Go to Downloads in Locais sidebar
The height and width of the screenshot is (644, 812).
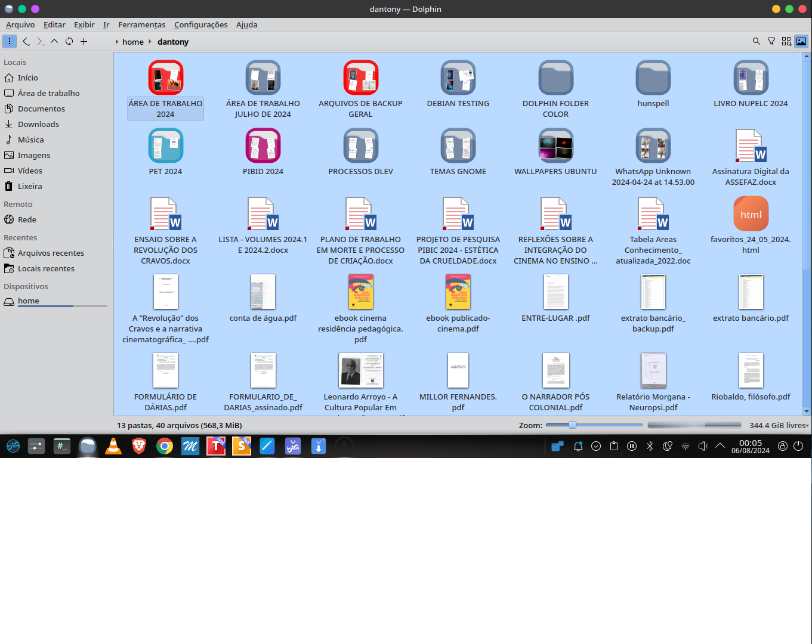38,124
